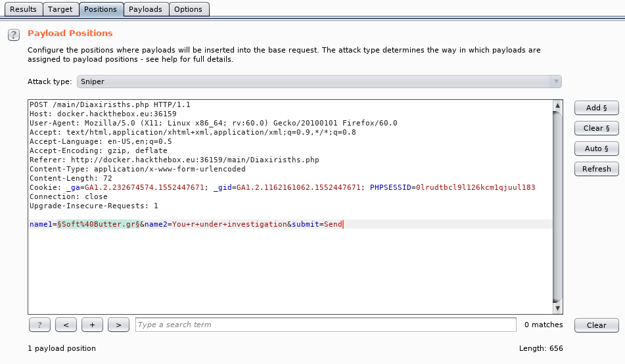This screenshot has height=364, width=625.
Task: Click the help question mark icon beside Payload Positions
Action: pyautogui.click(x=13, y=35)
